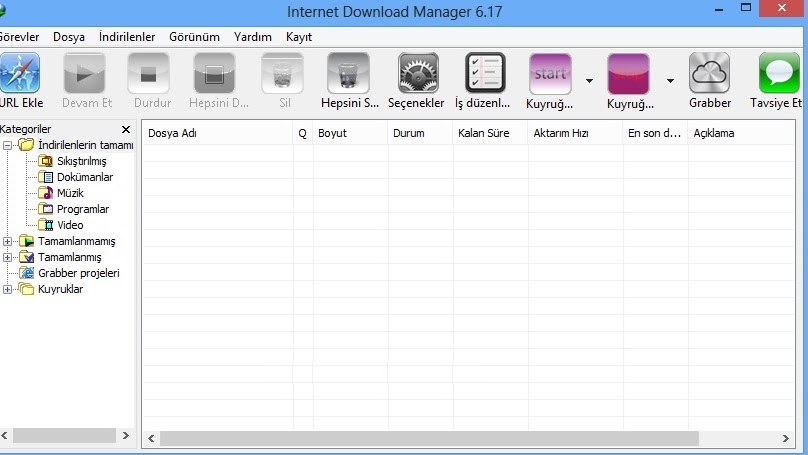
Task: Click the Hepsini S... delete-all trash icon
Action: point(348,73)
